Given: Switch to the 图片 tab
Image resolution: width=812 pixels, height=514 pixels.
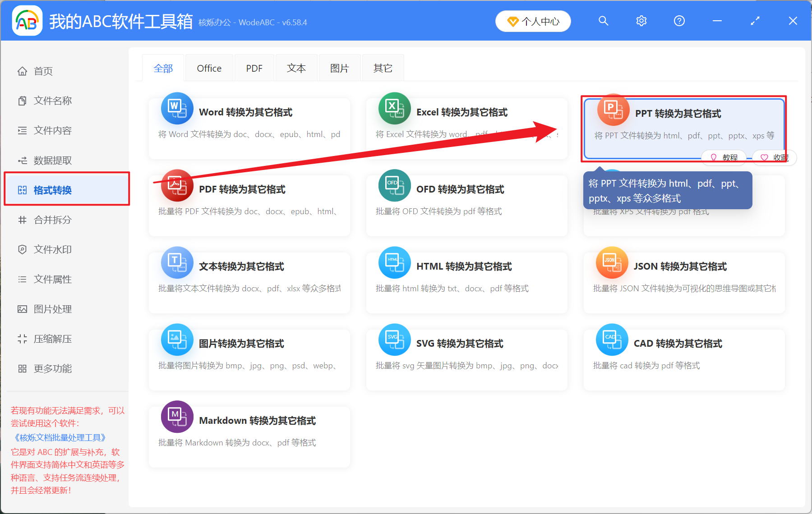Looking at the screenshot, I should pos(339,68).
